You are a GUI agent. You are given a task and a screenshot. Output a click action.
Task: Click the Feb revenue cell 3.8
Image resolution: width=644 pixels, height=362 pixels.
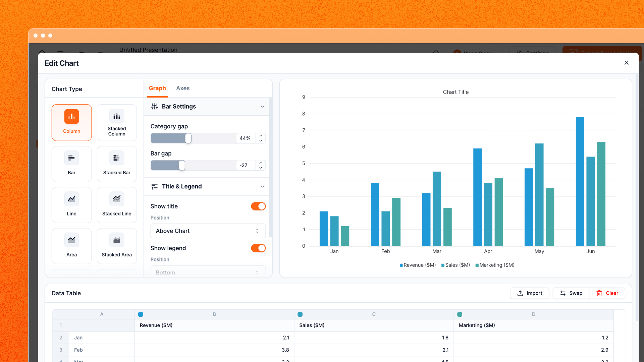click(x=214, y=350)
